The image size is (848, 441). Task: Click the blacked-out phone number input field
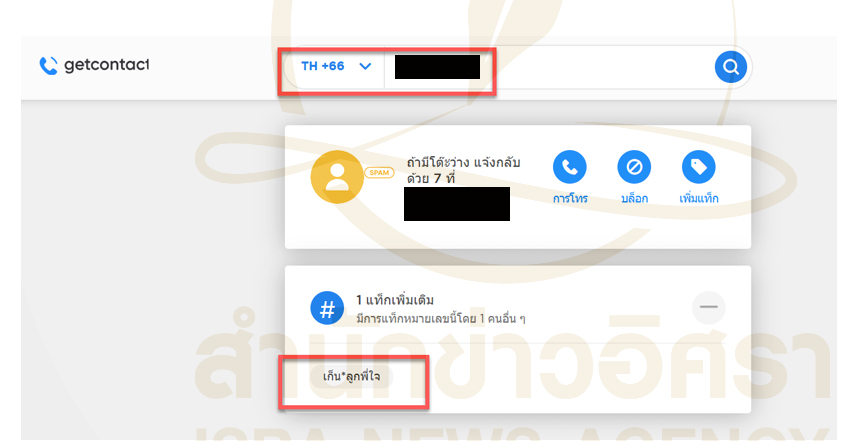tap(437, 67)
